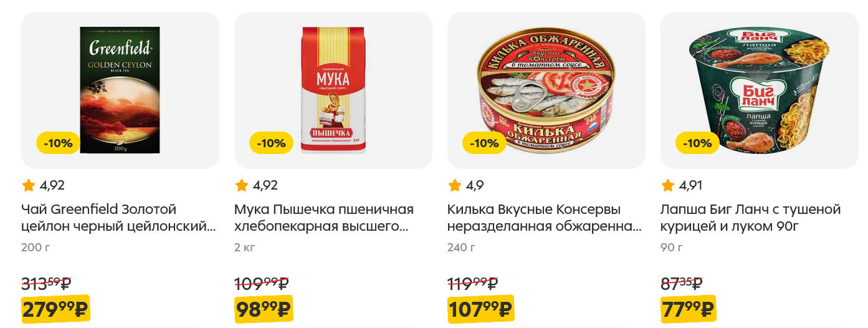Click the 107.99 ₽ discounted Килька price
Image resolution: width=868 pixels, height=328 pixels.
coord(480,309)
